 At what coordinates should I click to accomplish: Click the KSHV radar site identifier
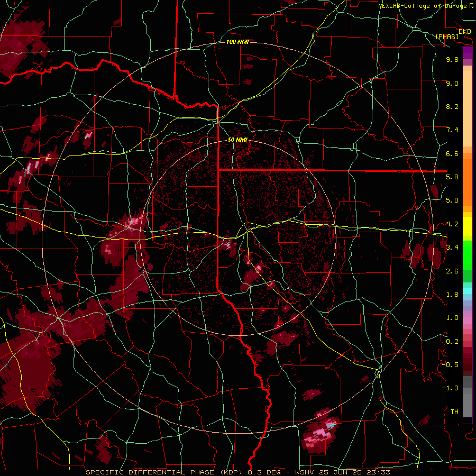(x=304, y=472)
